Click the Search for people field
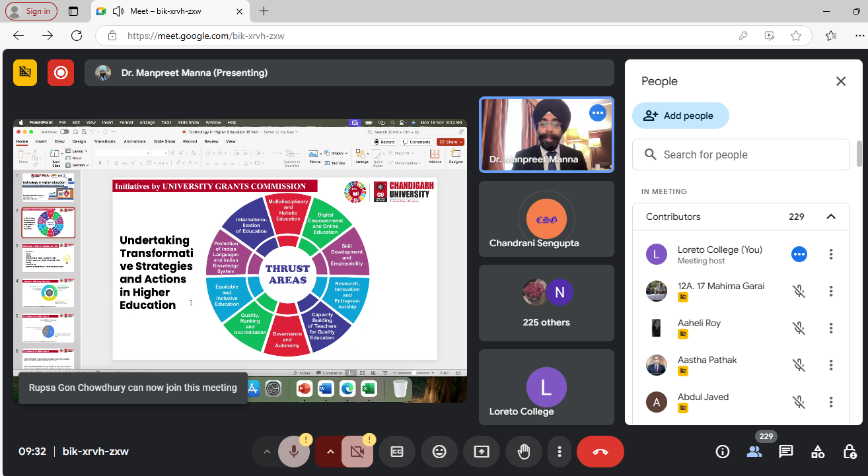Screen dimensions: 868x476 click(741, 154)
